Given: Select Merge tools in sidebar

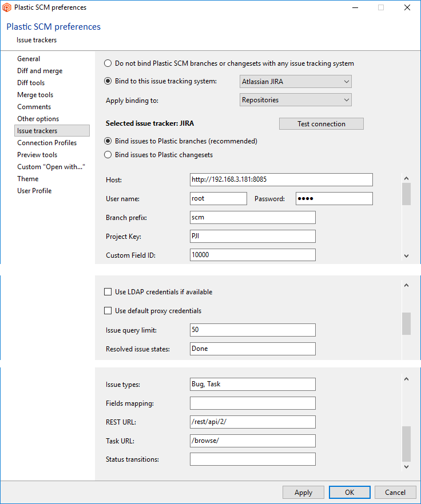Looking at the screenshot, I should (35, 95).
